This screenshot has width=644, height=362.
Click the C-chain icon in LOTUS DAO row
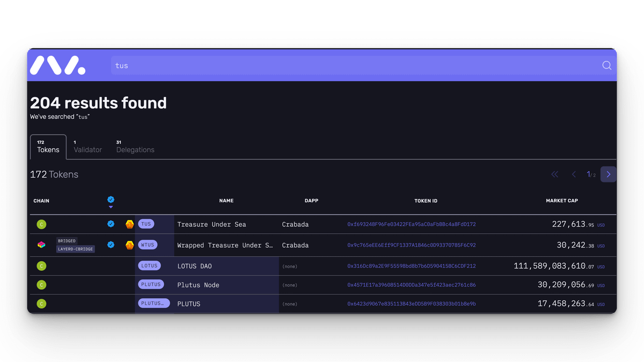(41, 266)
